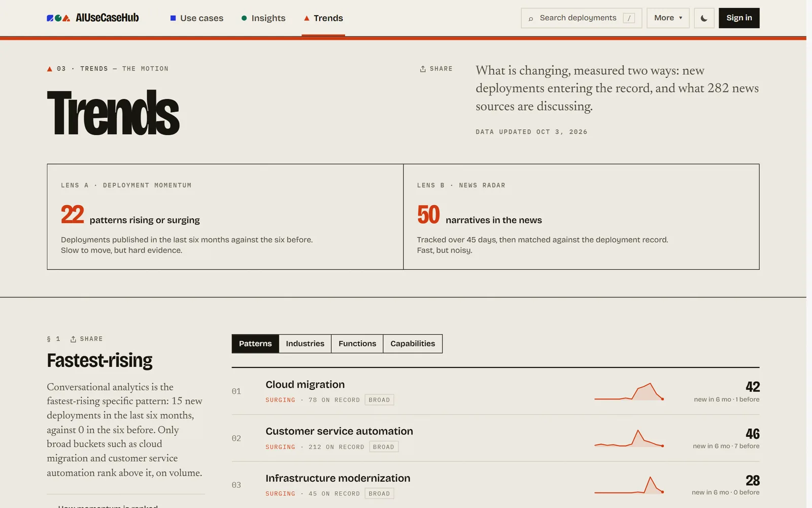Click the Cloud migration sparkline chart

point(629,391)
